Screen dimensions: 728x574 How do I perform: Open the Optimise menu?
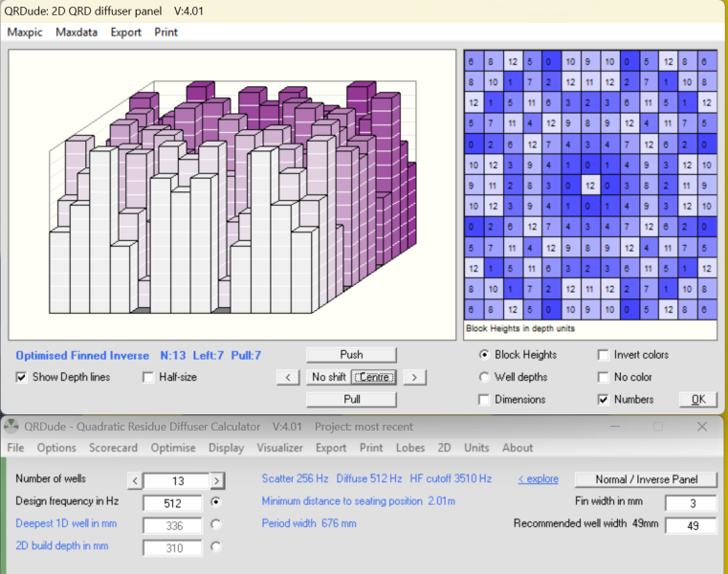pos(173,448)
